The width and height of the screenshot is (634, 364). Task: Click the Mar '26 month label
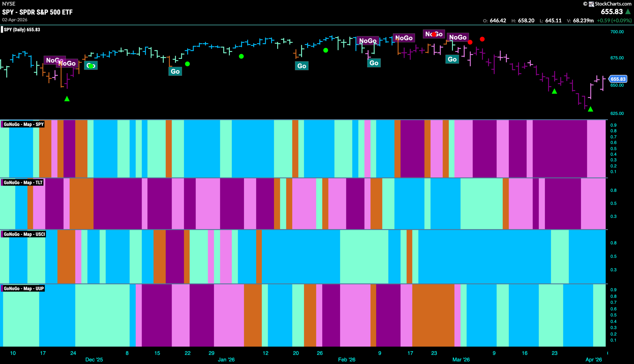click(461, 360)
